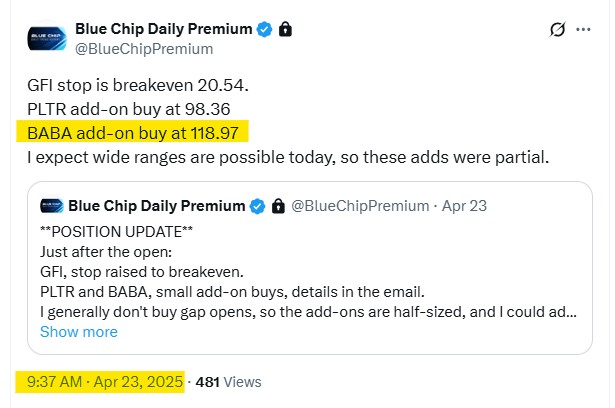Click the blue verified badge beside main author name
Viewport: 615px width, 408px height.
tap(264, 29)
